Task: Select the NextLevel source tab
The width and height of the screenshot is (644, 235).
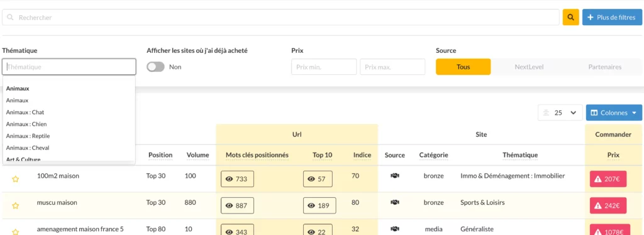Action: pyautogui.click(x=529, y=67)
